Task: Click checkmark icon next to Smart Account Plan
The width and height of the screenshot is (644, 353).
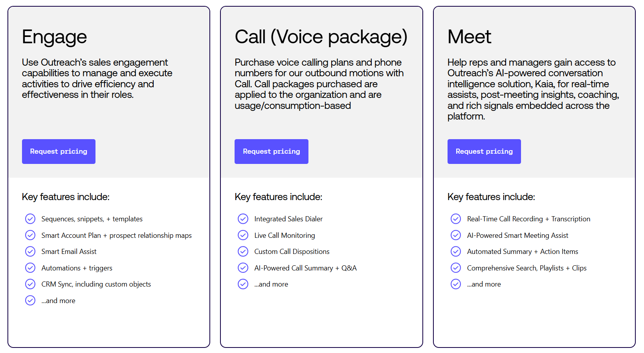Action: [30, 235]
